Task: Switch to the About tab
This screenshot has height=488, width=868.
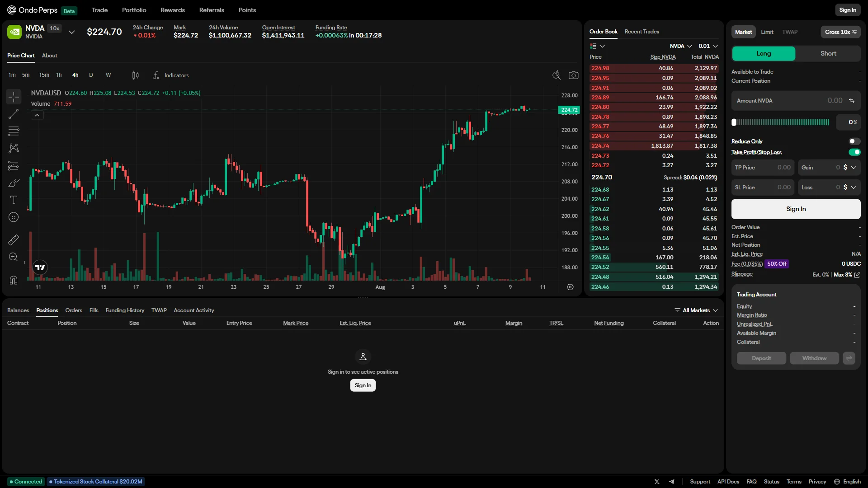Action: 50,56
